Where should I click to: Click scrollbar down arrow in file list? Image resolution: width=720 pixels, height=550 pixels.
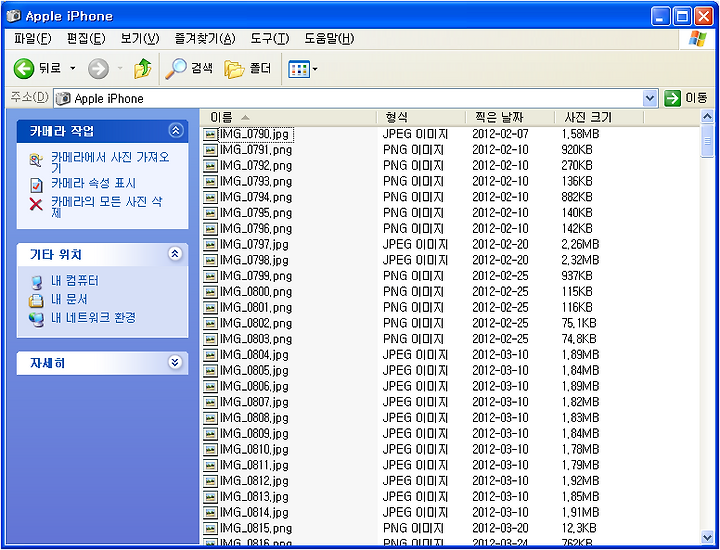coord(708,537)
